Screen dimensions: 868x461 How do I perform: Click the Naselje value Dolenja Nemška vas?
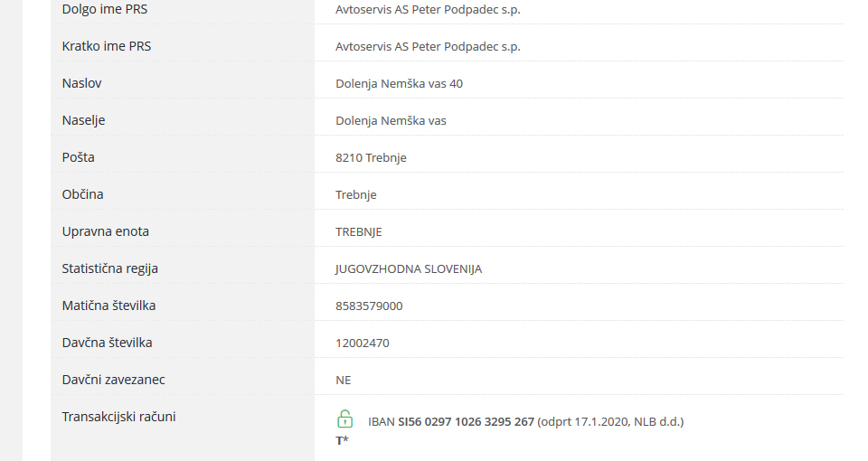(x=391, y=120)
